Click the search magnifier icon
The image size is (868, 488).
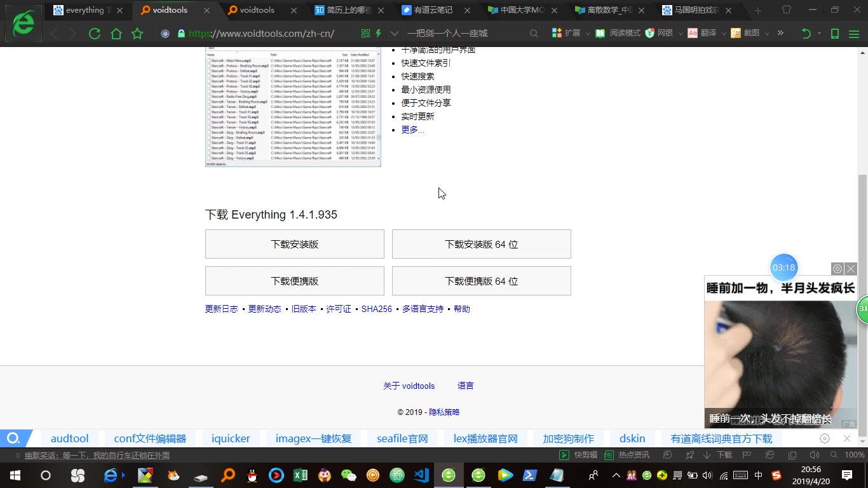pos(534,34)
